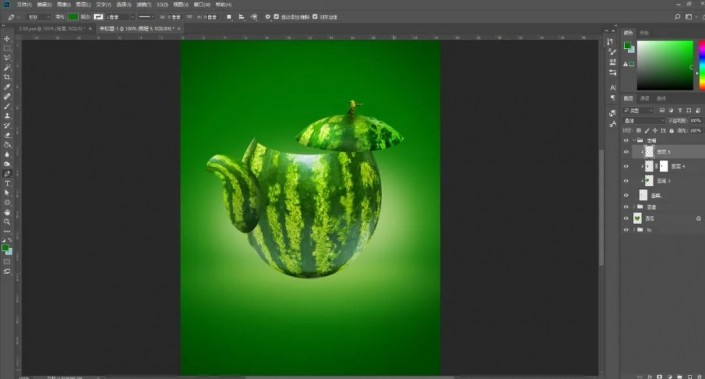Open the Edit Toolbar three-dots button
The height and width of the screenshot is (379, 705).
[7, 232]
